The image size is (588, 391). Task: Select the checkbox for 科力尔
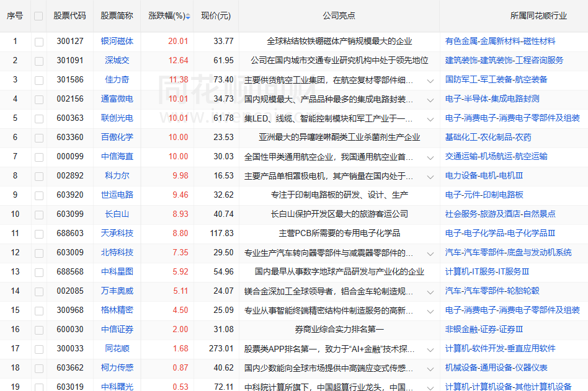point(39,177)
